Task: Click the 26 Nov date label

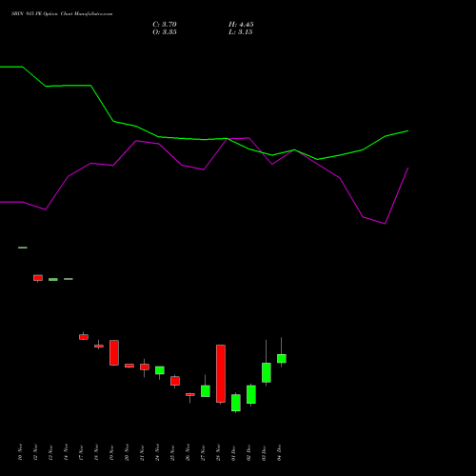Action: (188, 452)
